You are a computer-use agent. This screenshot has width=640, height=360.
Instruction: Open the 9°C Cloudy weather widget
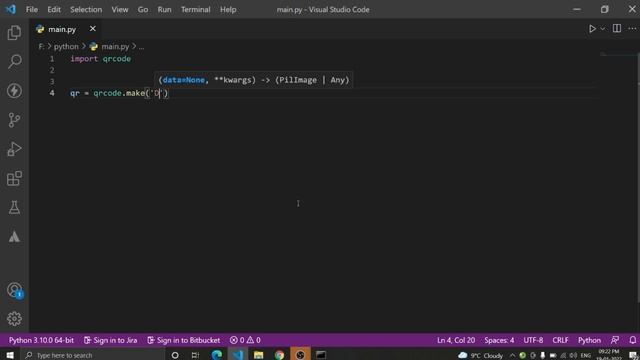click(x=480, y=356)
